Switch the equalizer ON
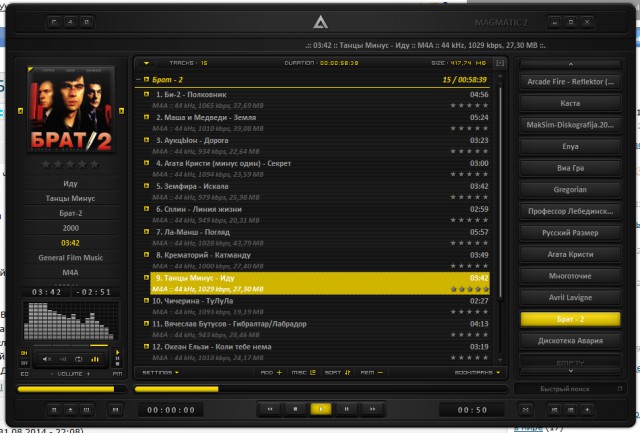 [x=24, y=353]
